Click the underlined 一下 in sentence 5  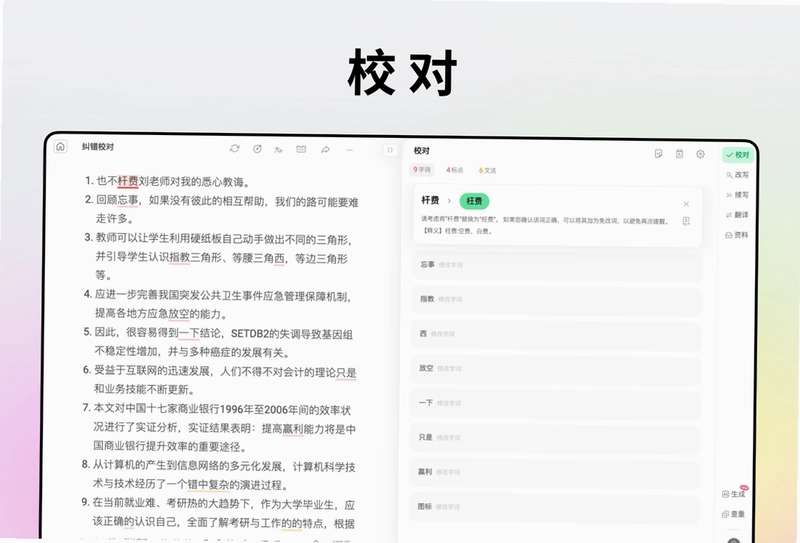189,333
